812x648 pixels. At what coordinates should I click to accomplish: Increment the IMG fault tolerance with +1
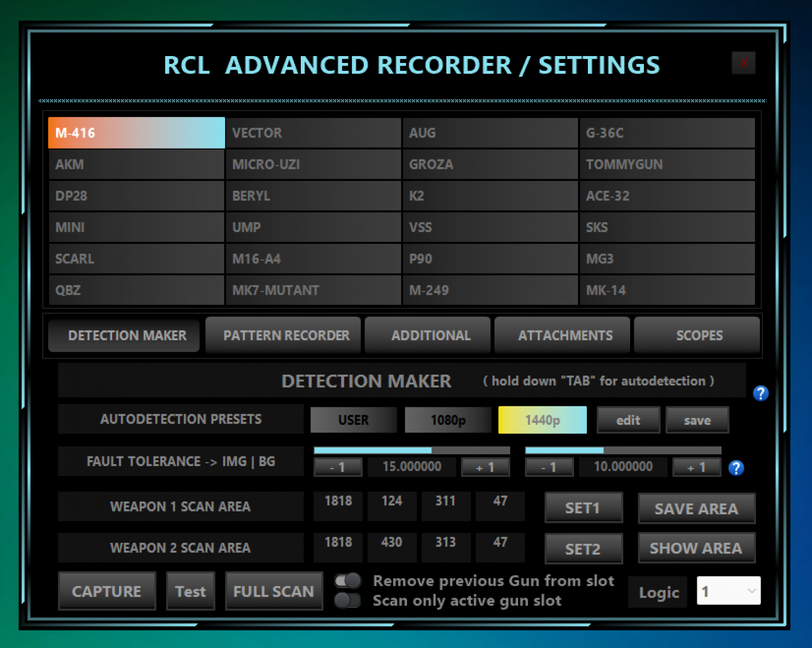[485, 467]
